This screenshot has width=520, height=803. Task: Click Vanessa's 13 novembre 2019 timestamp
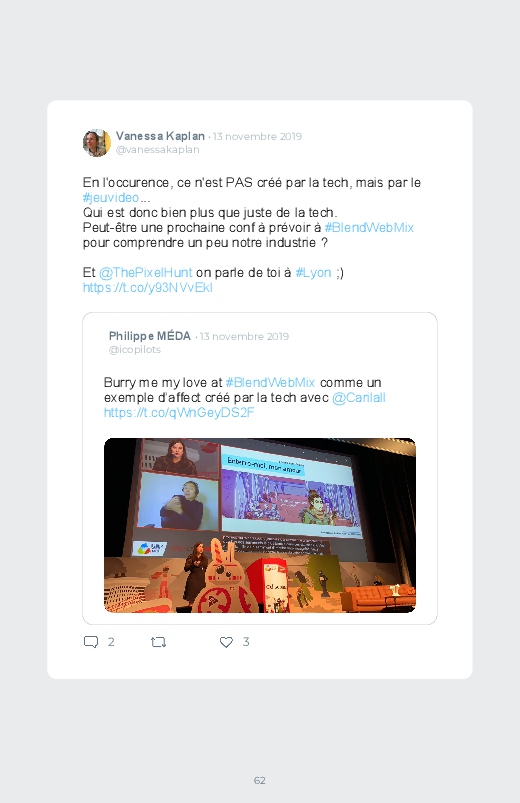[x=257, y=137]
